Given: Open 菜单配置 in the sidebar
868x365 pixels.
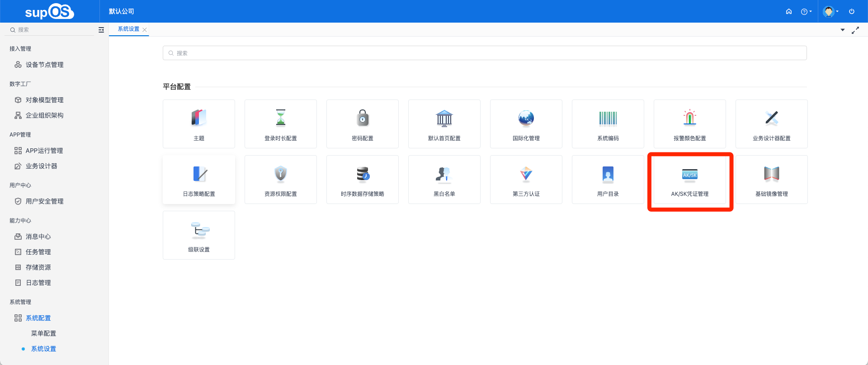Looking at the screenshot, I should click(x=43, y=333).
